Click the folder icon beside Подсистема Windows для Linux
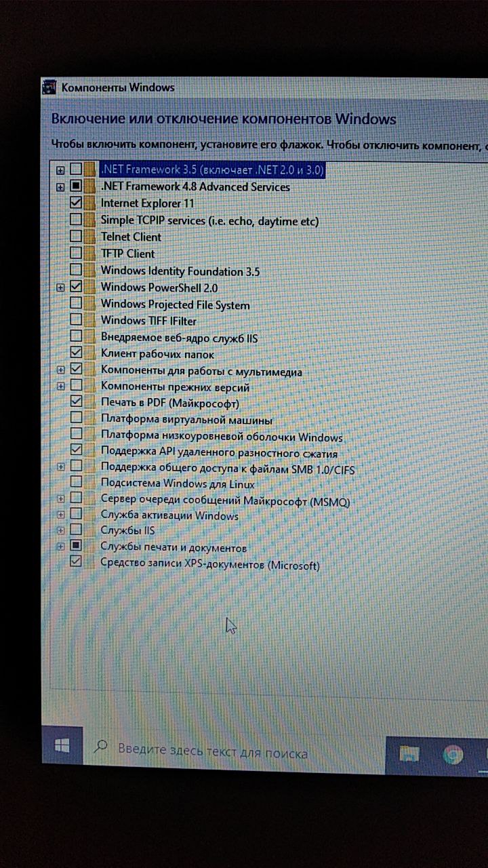This screenshot has width=488, height=868. click(90, 483)
